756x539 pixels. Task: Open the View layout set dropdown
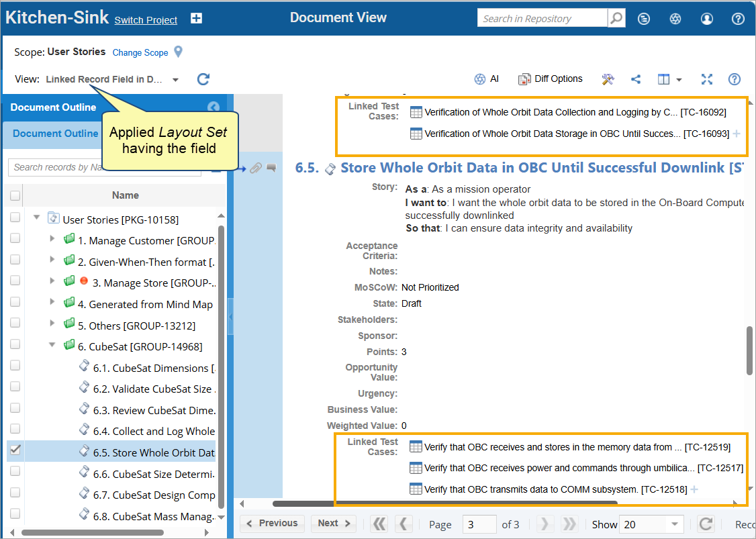coord(175,80)
